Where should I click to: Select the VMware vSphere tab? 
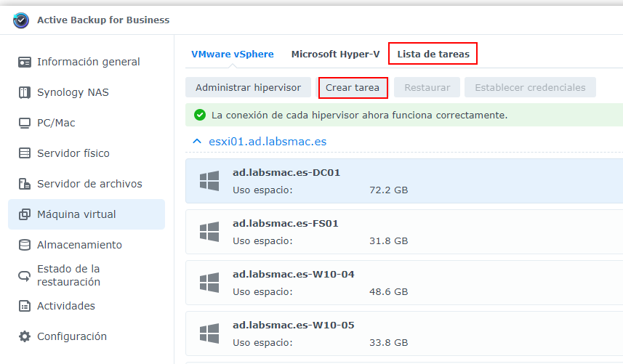coord(233,54)
